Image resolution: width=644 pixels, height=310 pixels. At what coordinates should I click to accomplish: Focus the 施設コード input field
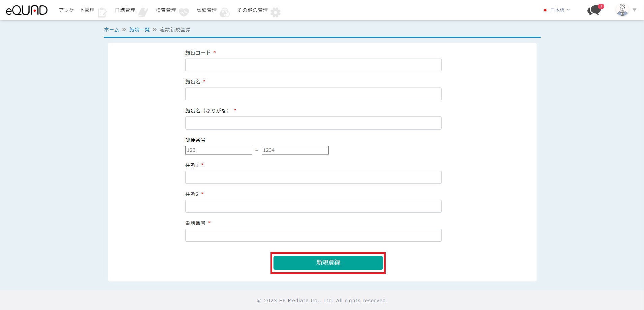click(x=313, y=65)
